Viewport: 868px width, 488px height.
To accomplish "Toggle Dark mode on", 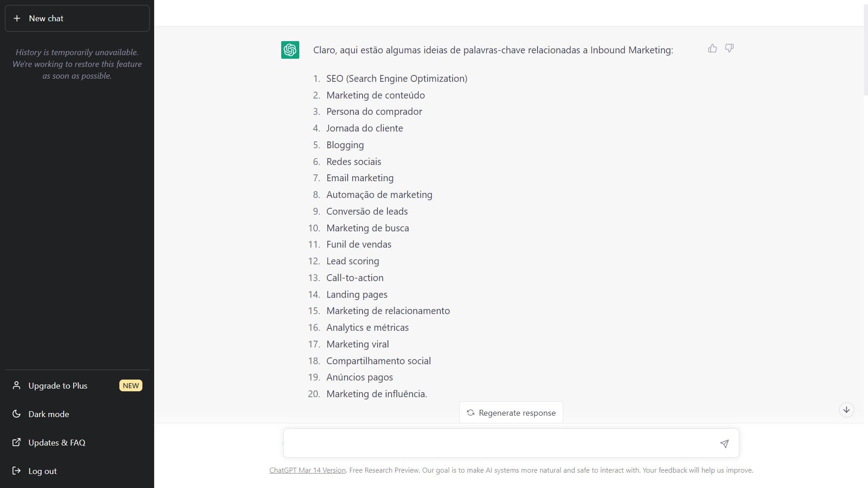I will pyautogui.click(x=49, y=414).
